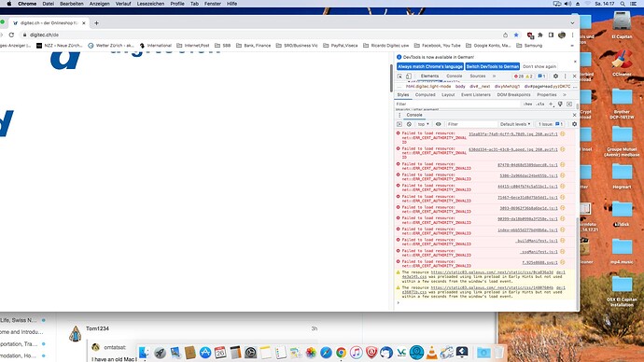Toggle the .hov element state button
Screen dimensions: 644x362
pyautogui.click(x=527, y=104)
